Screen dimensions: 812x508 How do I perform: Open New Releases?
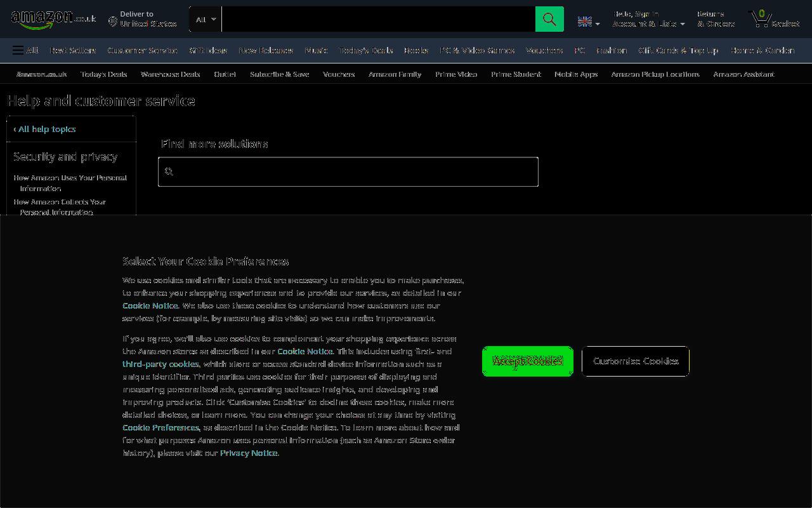pyautogui.click(x=266, y=50)
